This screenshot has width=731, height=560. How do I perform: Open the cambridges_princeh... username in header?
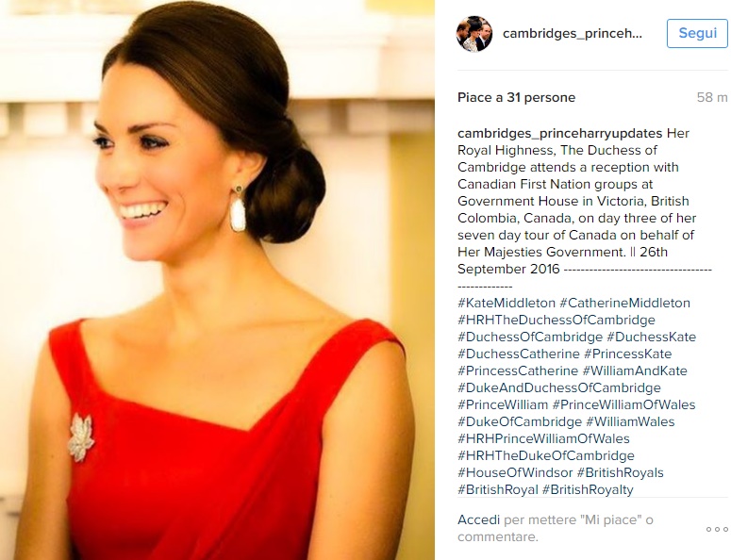572,34
